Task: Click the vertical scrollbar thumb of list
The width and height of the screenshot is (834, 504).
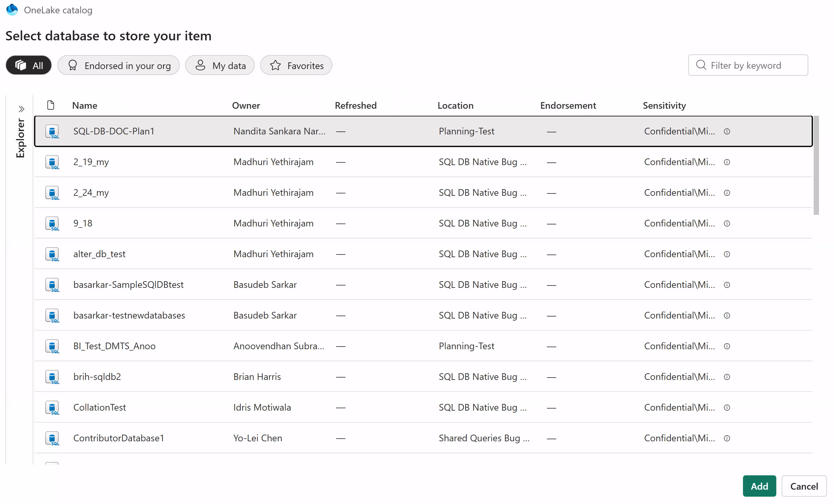Action: [x=816, y=166]
